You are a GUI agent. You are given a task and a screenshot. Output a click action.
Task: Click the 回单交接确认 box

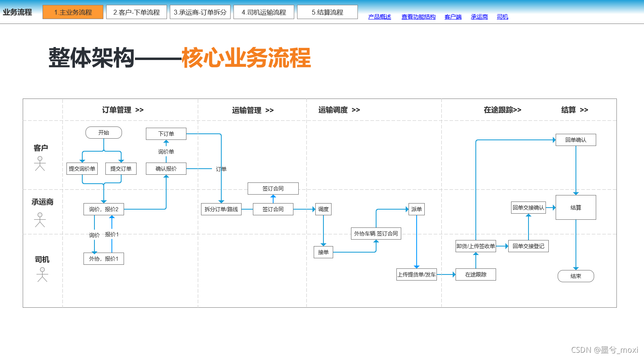tap(528, 208)
